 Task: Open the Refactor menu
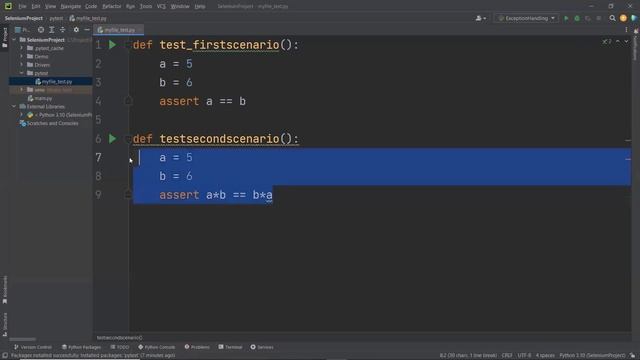[x=111, y=7]
